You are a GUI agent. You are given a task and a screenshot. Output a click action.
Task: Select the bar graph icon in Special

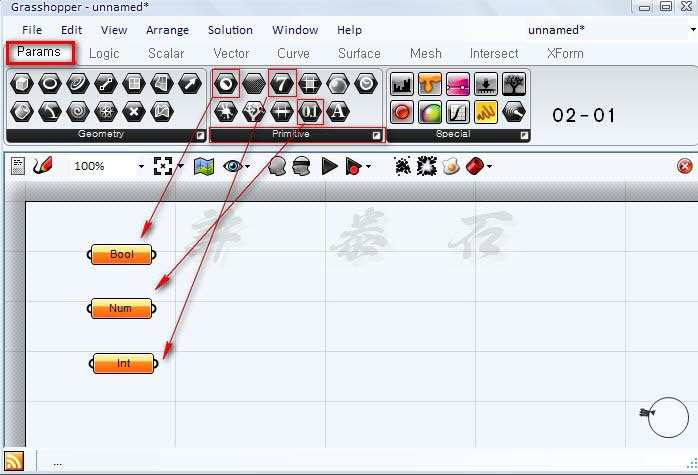(x=402, y=84)
